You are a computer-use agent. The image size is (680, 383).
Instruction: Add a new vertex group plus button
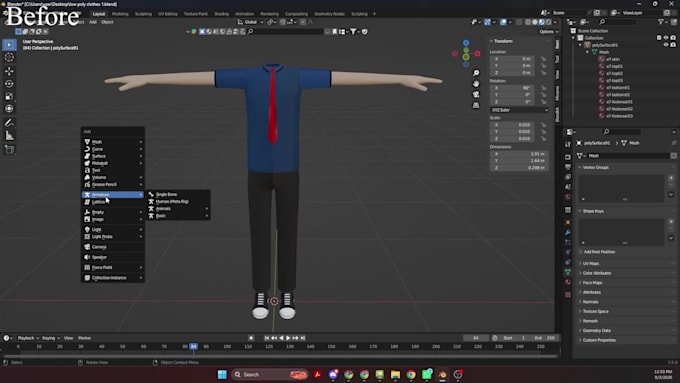(x=671, y=178)
